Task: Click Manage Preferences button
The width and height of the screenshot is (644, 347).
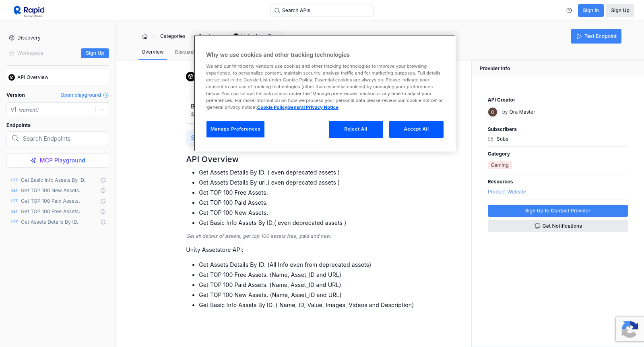Action: tap(235, 129)
